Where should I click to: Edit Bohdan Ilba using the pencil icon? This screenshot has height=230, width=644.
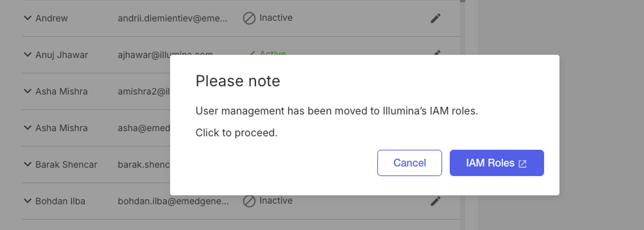[435, 201]
